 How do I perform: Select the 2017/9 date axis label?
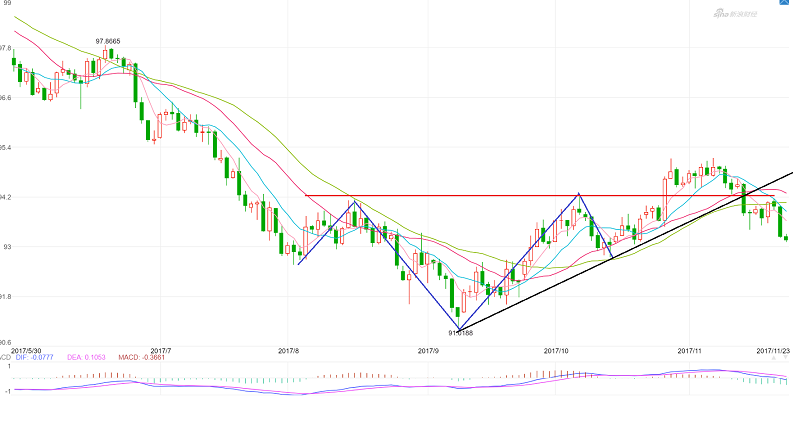coord(428,350)
